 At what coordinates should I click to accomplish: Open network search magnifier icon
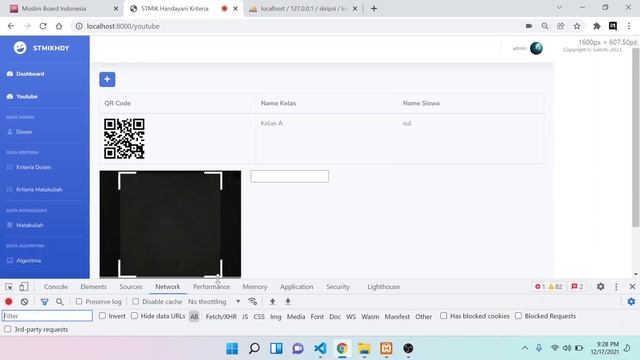[x=60, y=302]
